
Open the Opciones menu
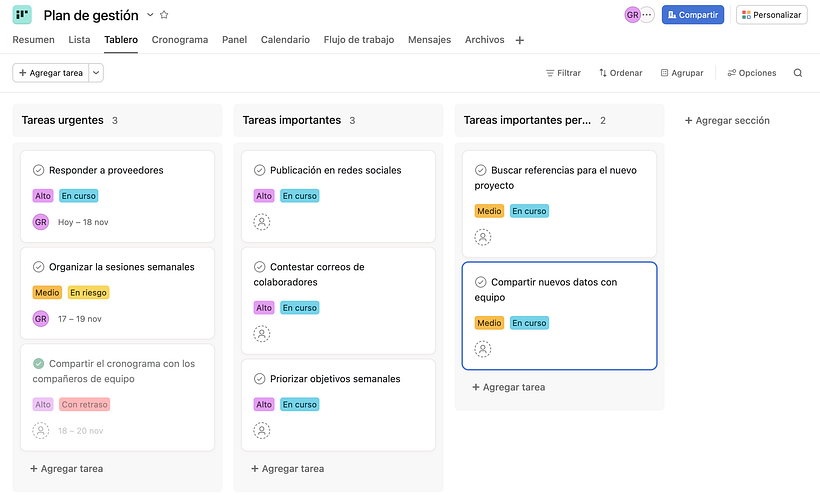click(751, 73)
